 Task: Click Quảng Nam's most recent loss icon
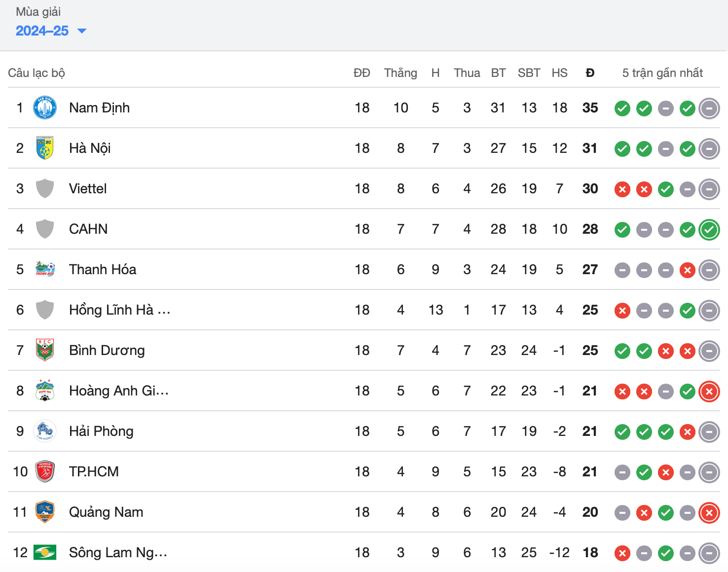(709, 512)
